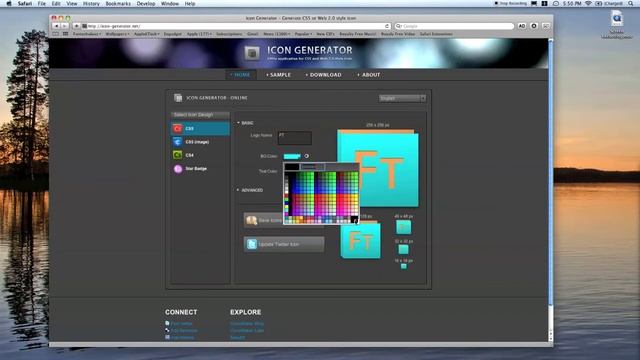Pick the black swatch at palette bottom right
The image size is (640, 360).
[x=354, y=220]
